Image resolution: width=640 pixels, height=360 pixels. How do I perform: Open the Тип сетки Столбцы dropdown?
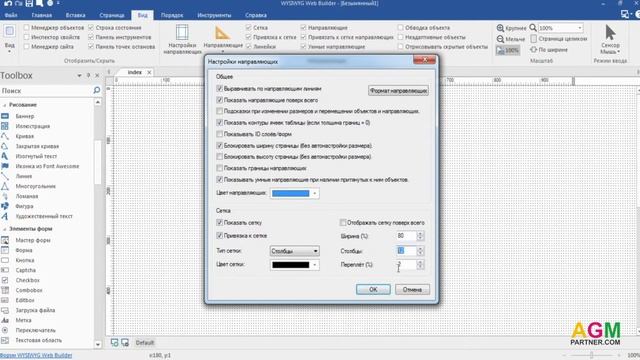point(294,251)
